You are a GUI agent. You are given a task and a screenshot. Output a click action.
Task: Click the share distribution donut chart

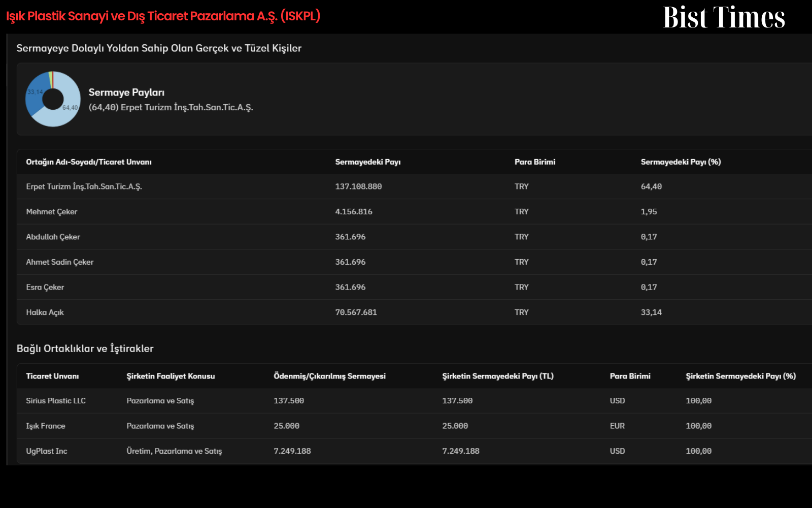[x=53, y=99]
